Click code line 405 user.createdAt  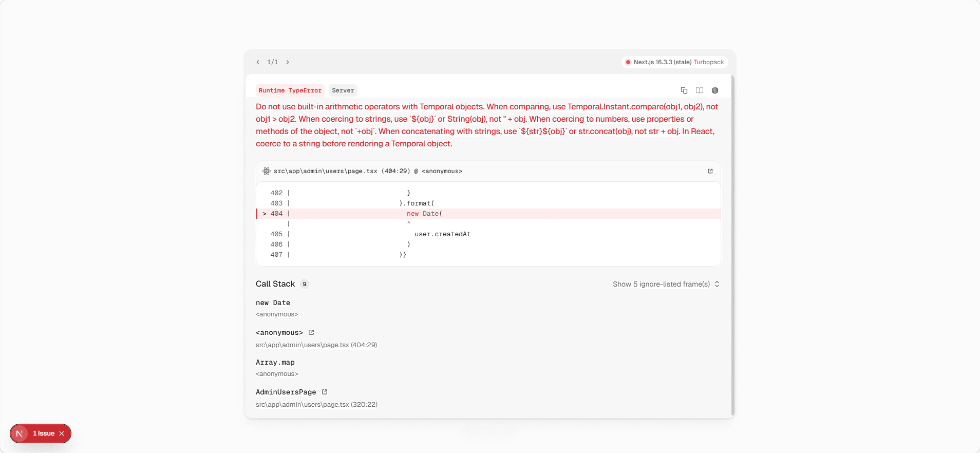[443, 234]
